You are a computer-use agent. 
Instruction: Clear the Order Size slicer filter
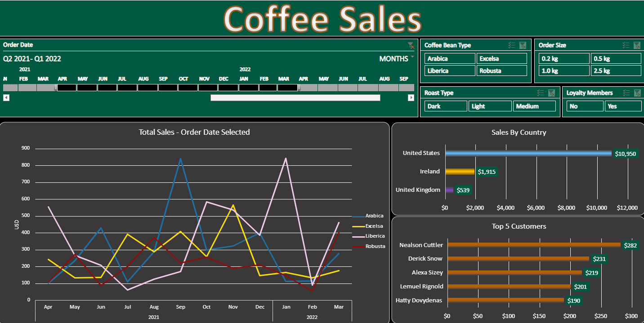pos(637,45)
